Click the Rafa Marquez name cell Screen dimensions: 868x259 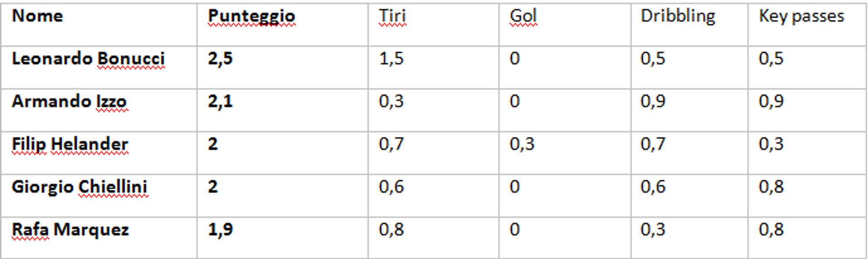[x=99, y=238]
